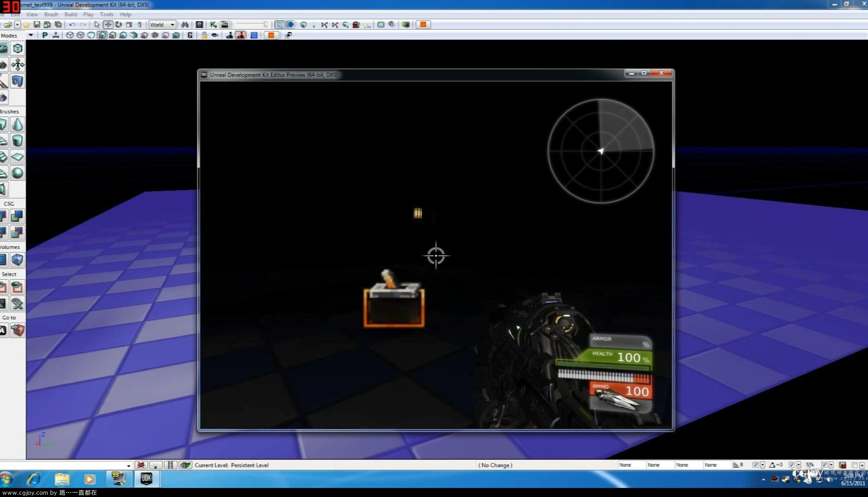Toggle game view G button
868x497 pixels.
pyautogui.click(x=190, y=35)
